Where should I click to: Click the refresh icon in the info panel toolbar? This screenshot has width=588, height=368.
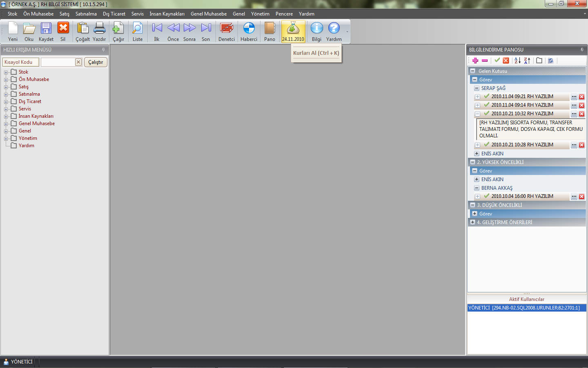click(x=550, y=61)
